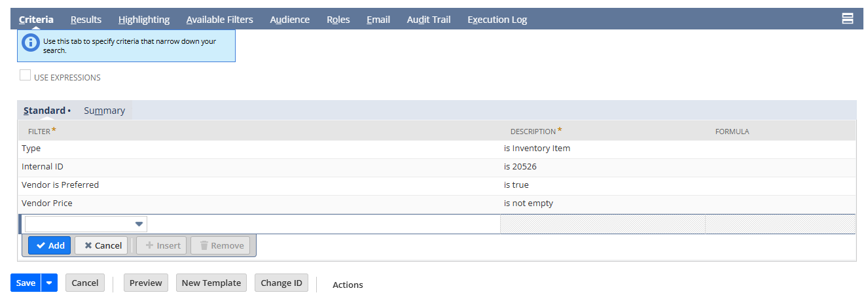View the Execution Log tab
Viewport: 868px width, 299px height.
pyautogui.click(x=497, y=20)
